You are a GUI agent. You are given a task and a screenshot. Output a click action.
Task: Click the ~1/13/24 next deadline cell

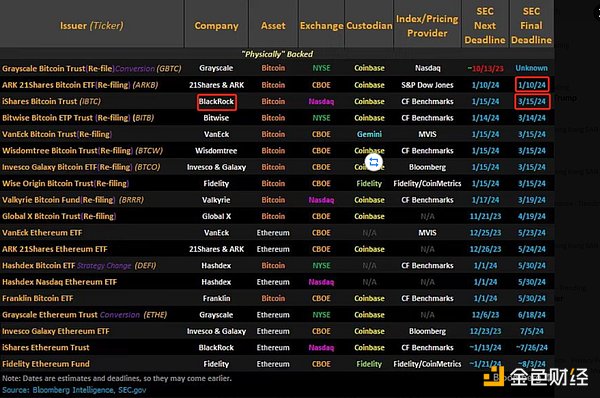click(x=485, y=347)
